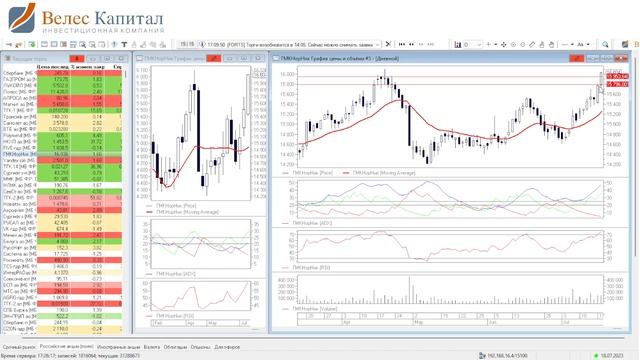This screenshot has height=360, width=640.
Task: Switch to Российские акции tab
Action: click(66, 347)
